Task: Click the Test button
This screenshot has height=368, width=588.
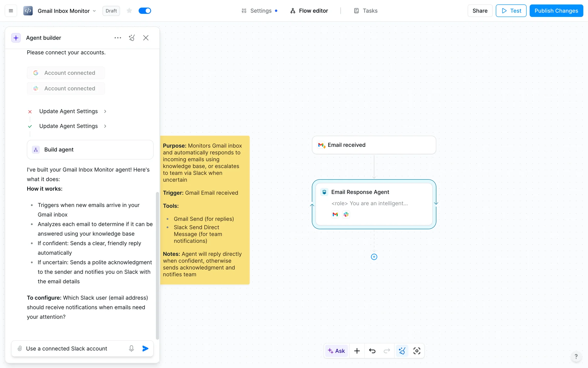Action: click(511, 11)
